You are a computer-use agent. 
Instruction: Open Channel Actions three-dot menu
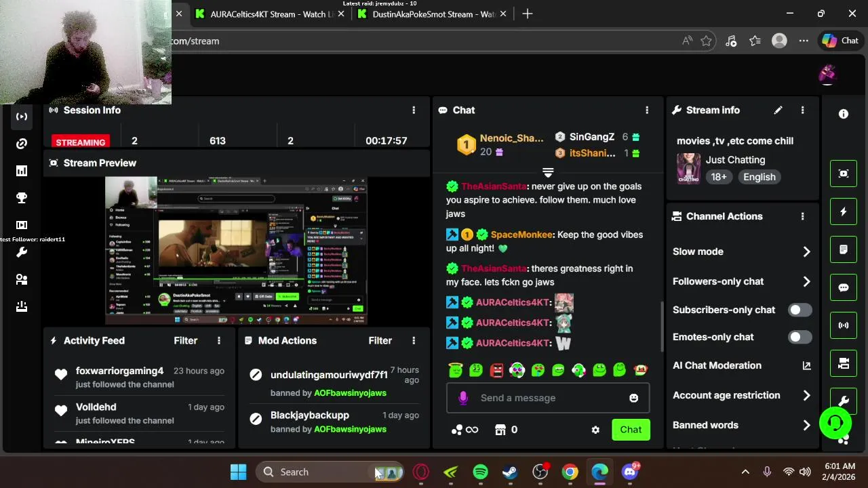coord(802,216)
